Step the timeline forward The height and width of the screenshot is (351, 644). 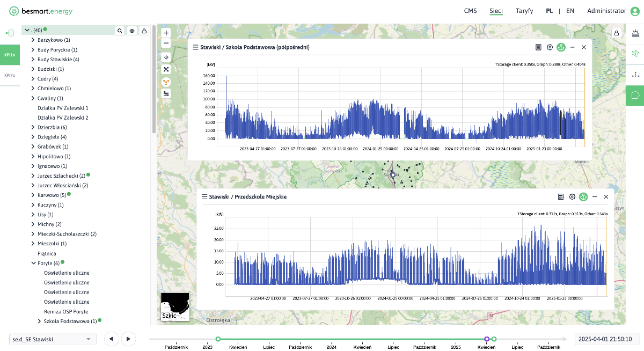(x=128, y=339)
